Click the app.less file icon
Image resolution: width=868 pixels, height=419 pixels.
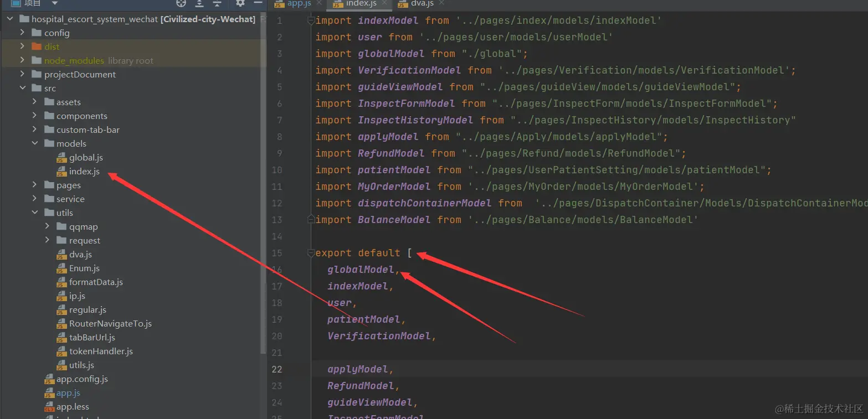coord(49,407)
